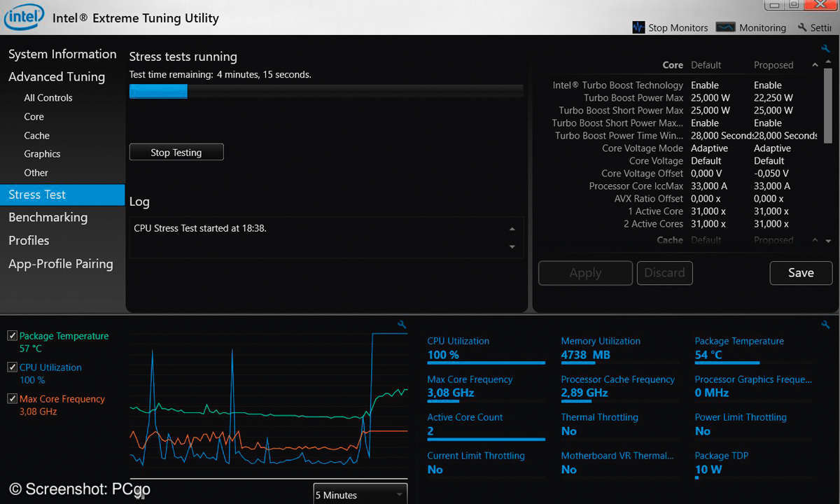Click the '1 Active Core' row label

655,211
